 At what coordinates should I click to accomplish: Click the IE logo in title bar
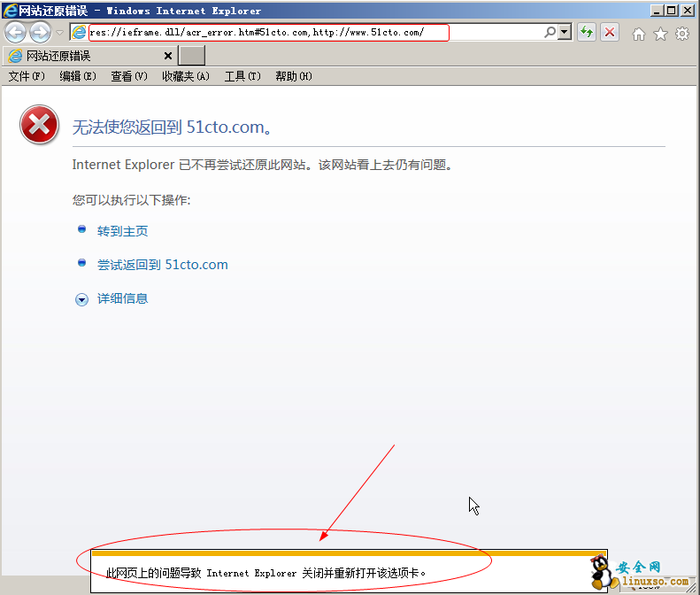10,11
